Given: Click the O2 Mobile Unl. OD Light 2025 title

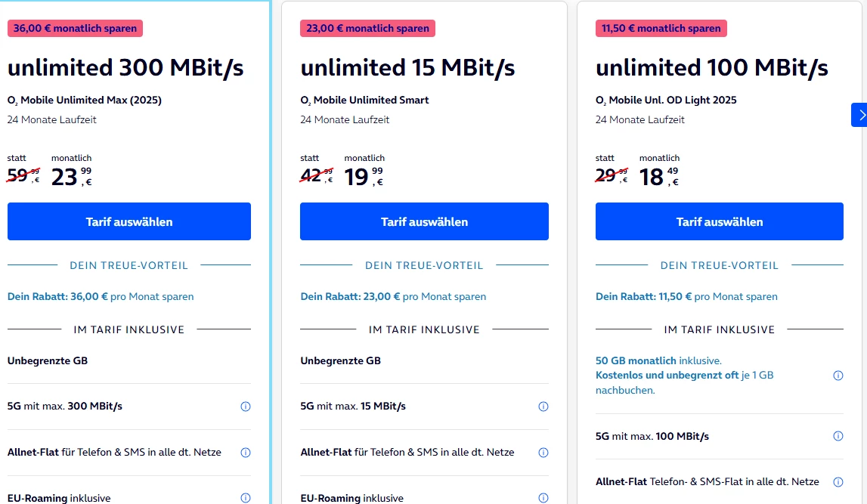Looking at the screenshot, I should [x=666, y=100].
